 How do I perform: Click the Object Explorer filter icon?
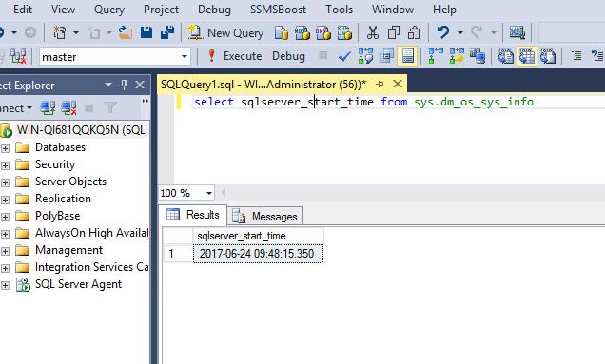110,108
